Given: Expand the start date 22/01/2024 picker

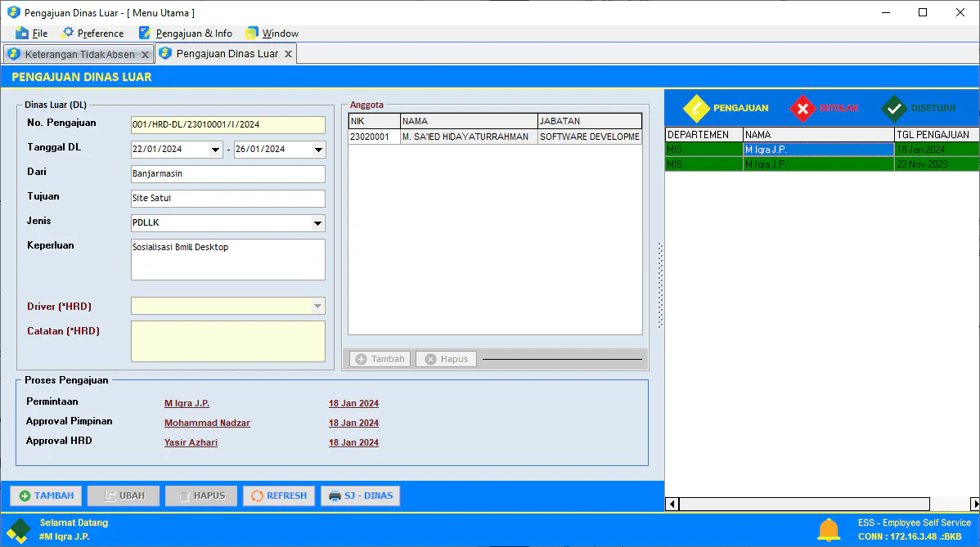Looking at the screenshot, I should [215, 150].
